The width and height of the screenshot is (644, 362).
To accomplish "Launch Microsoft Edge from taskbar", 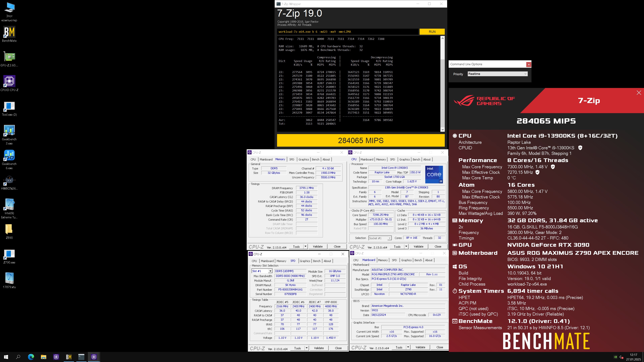I will 31,357.
